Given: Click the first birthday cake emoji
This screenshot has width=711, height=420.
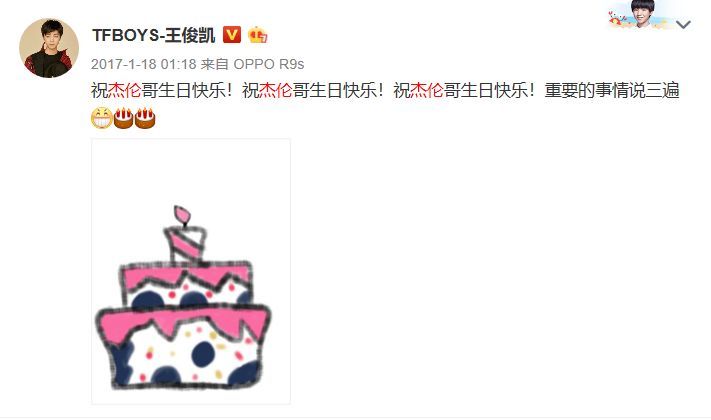Looking at the screenshot, I should (123, 118).
